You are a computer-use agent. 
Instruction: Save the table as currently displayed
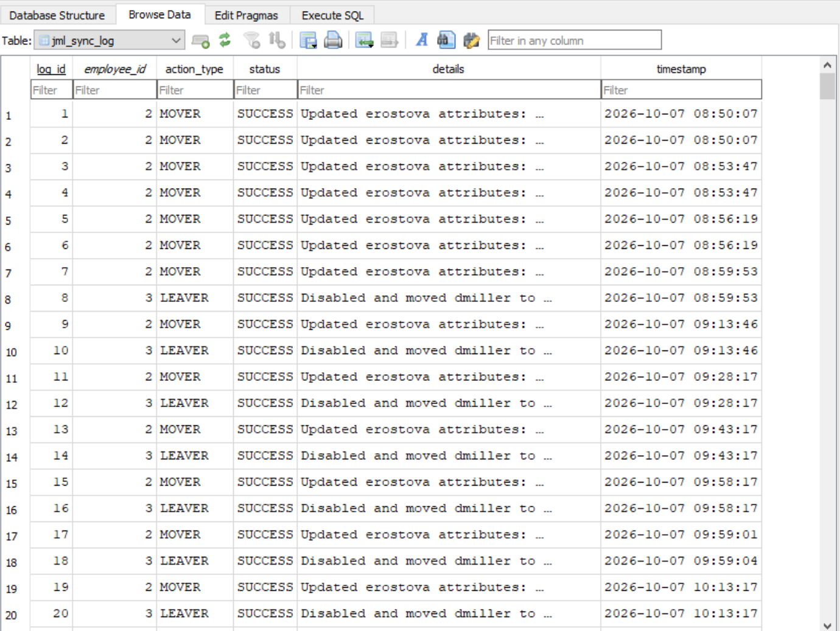(x=308, y=41)
